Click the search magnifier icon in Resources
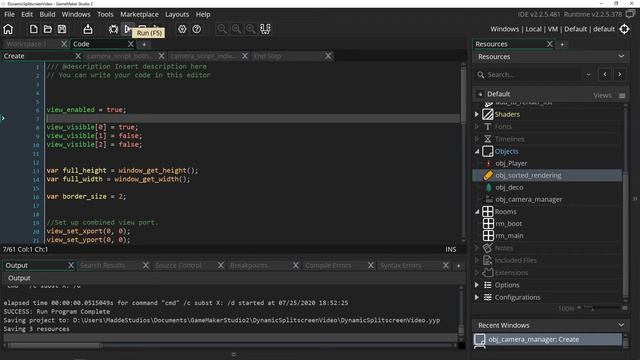This screenshot has height=360, width=640. pyautogui.click(x=481, y=75)
